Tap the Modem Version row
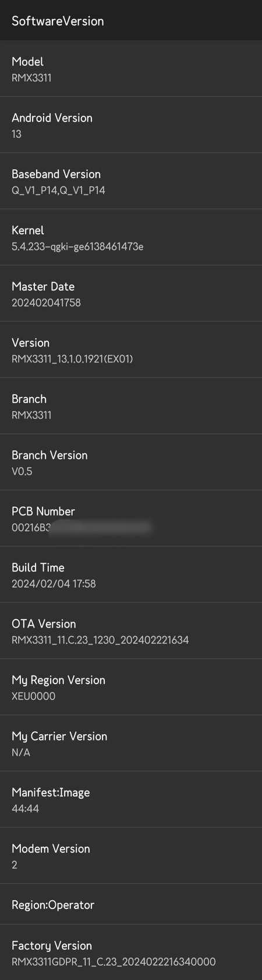The image size is (262, 980). [x=131, y=856]
